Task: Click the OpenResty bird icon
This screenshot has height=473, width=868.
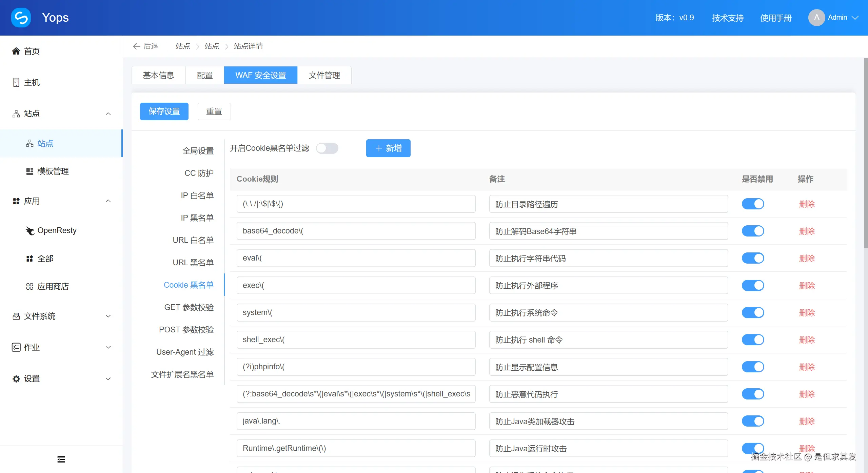Action: coord(30,231)
